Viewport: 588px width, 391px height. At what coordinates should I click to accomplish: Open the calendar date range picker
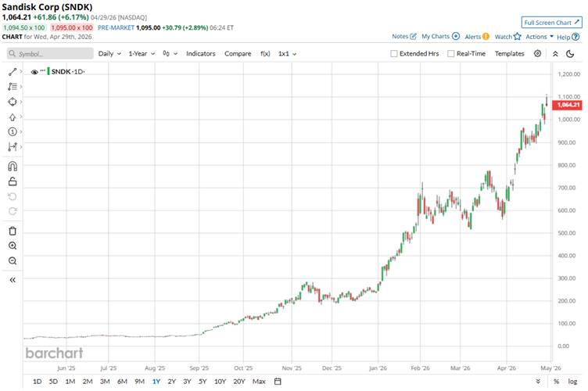[x=278, y=382]
